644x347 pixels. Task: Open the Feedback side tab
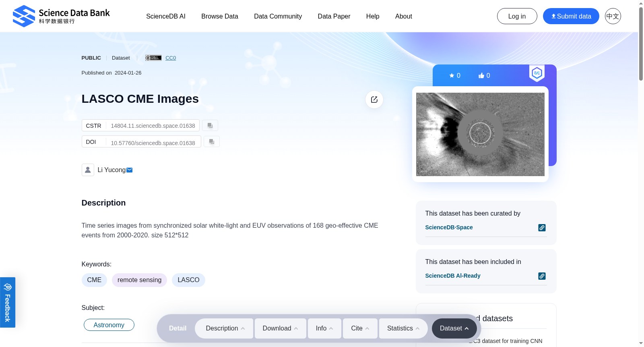click(8, 302)
